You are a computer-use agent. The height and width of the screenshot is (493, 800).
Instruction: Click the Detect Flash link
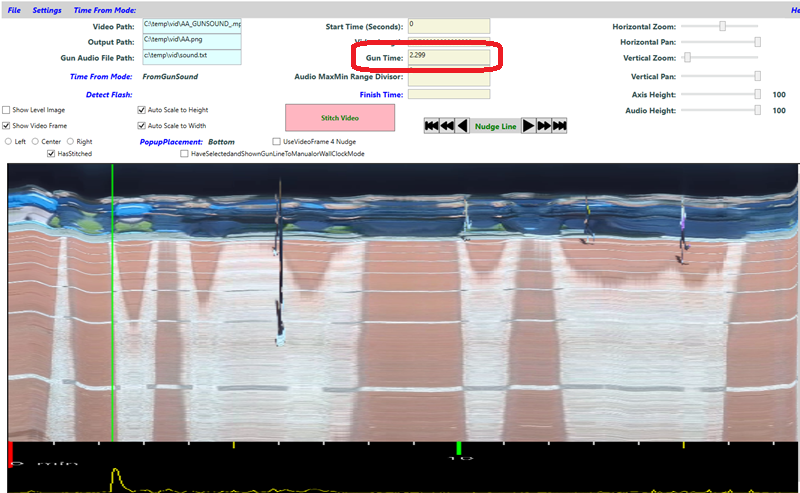click(x=110, y=94)
